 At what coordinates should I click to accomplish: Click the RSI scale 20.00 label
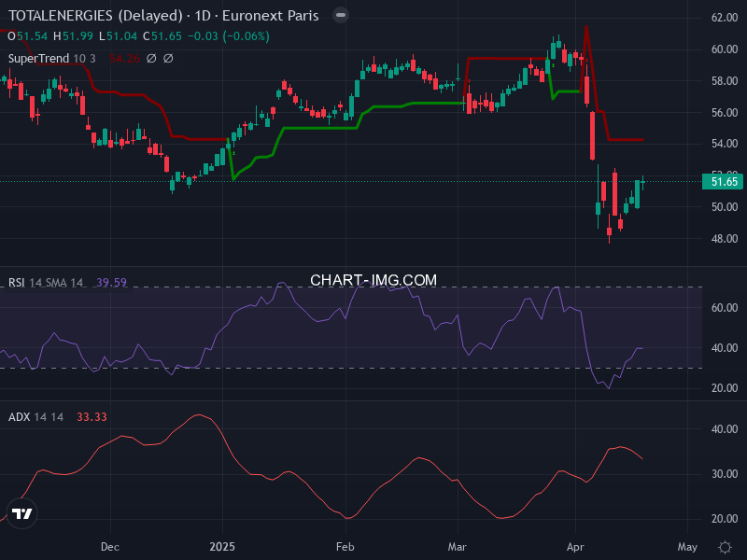(725, 388)
